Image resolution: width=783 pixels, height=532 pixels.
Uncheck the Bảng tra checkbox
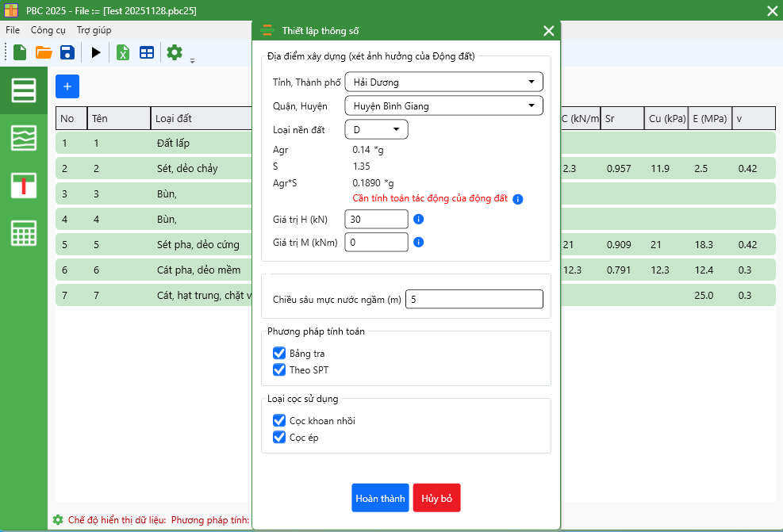tap(279, 354)
